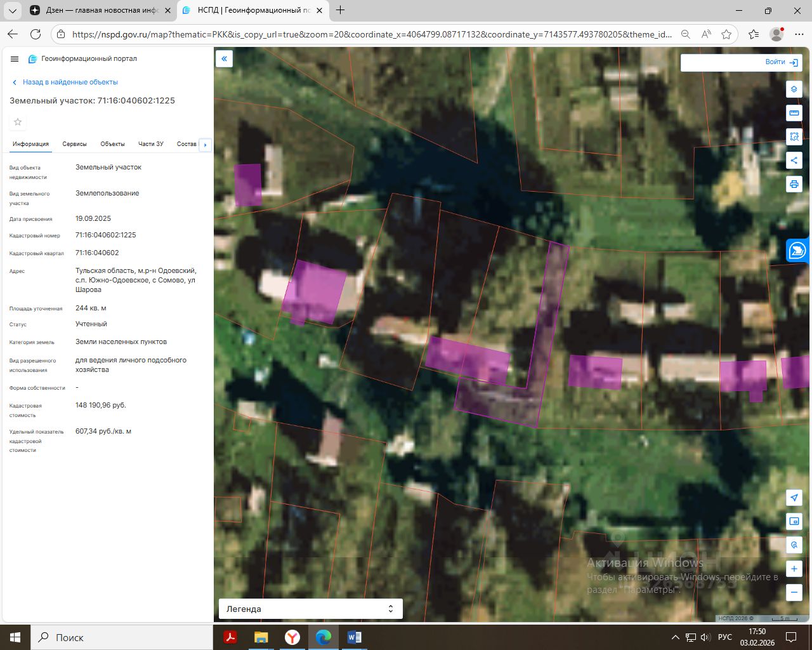Open the Windows notification center
The width and height of the screenshot is (812, 650).
(x=791, y=637)
